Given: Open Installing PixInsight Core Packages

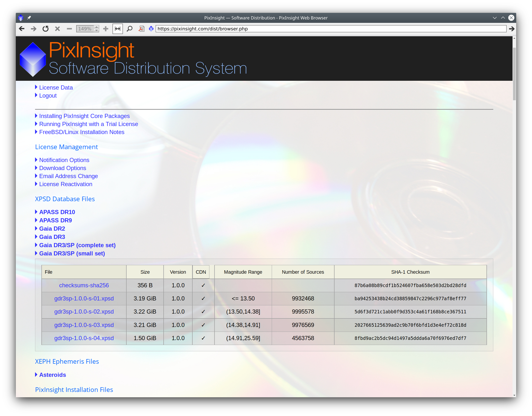Looking at the screenshot, I should (84, 116).
